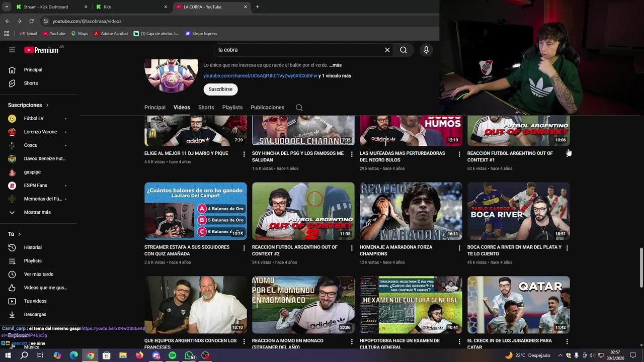Open Spotify from the taskbar
The image size is (644, 362).
pos(173,355)
